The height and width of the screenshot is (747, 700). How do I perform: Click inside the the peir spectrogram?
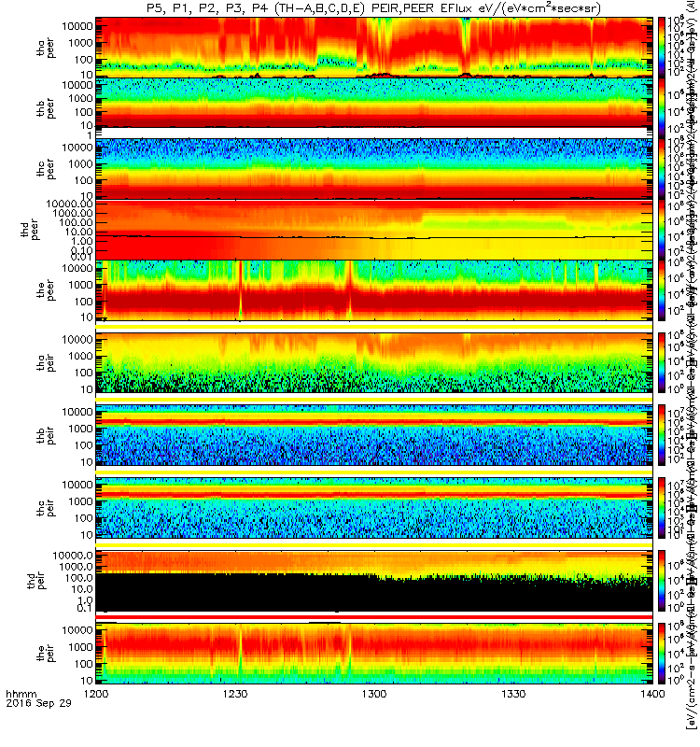click(374, 653)
